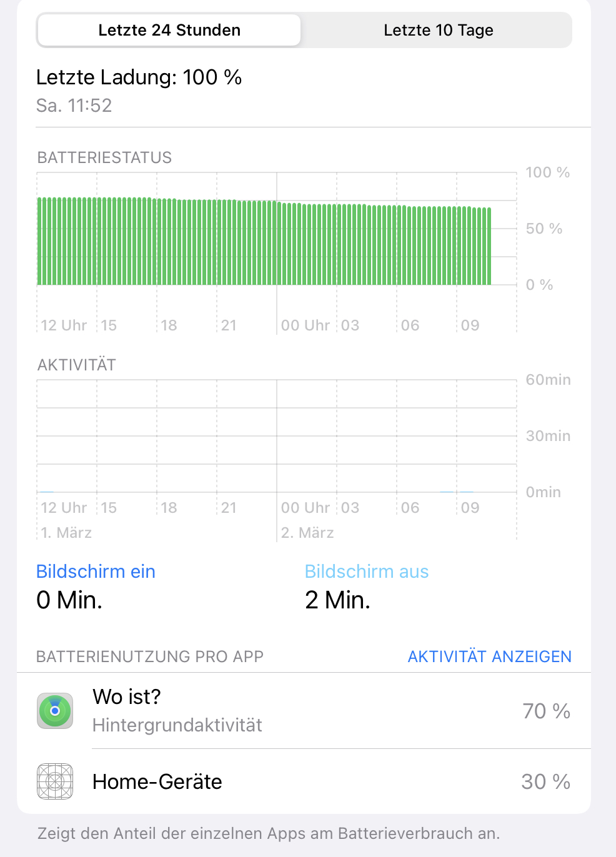Tap the Home-Geräte app name label
The height and width of the screenshot is (857, 616).
click(x=157, y=782)
